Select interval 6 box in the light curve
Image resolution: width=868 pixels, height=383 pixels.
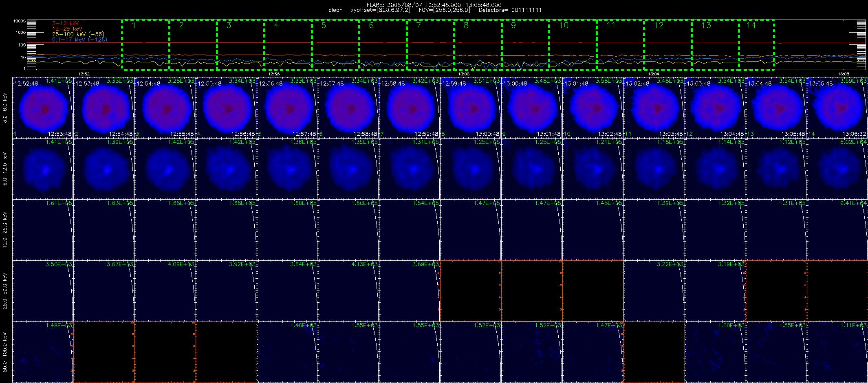point(383,45)
